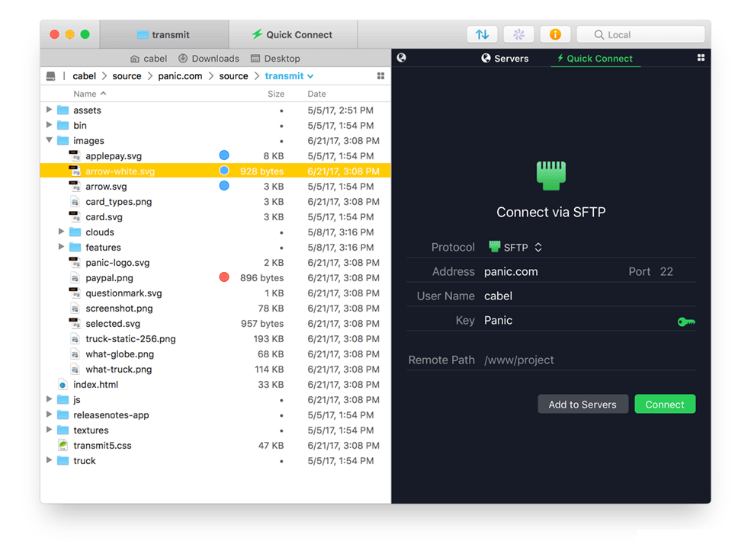This screenshot has height=560, width=751.
Task: Expand the truck folder
Action: pyautogui.click(x=49, y=460)
